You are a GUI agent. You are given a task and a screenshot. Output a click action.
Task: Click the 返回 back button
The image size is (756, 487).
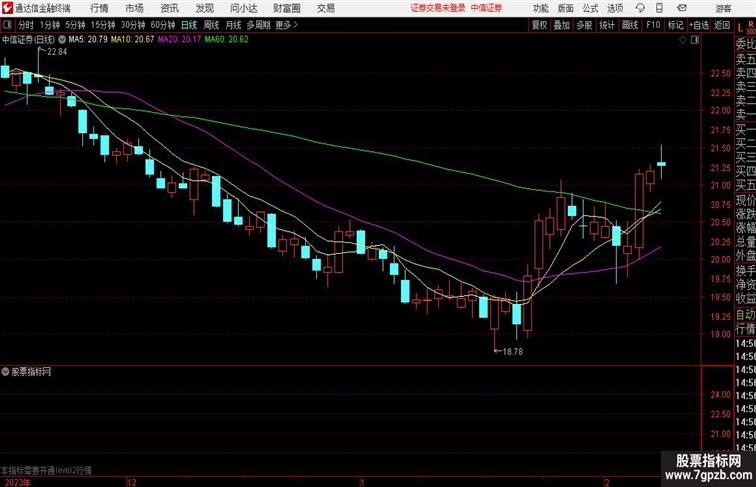[722, 25]
